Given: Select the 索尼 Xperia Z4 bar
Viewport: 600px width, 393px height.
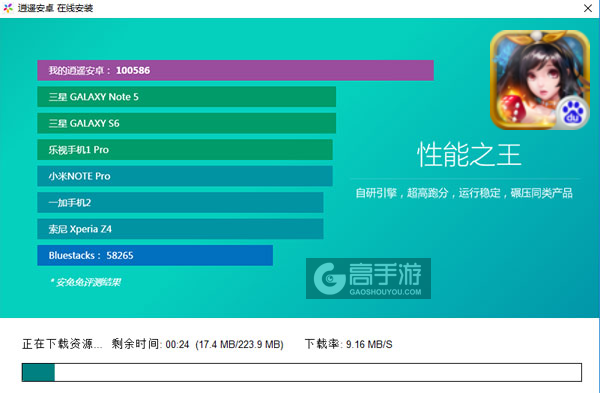Looking at the screenshot, I should point(180,229).
